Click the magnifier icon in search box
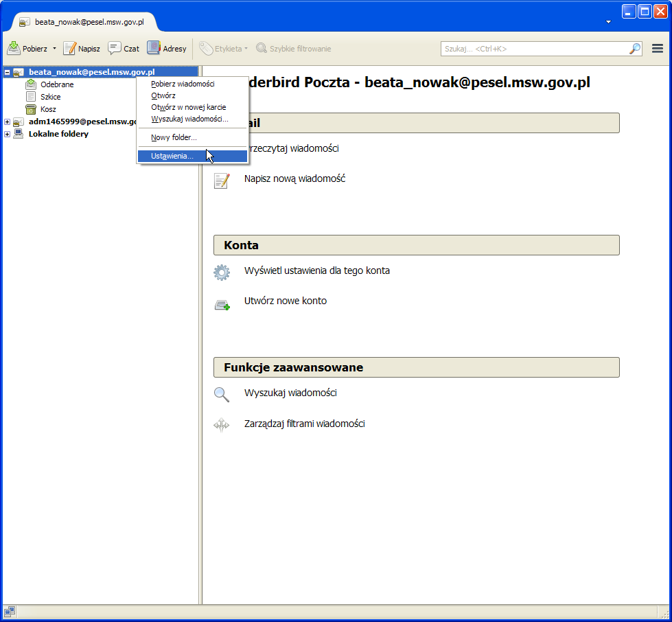 (635, 49)
